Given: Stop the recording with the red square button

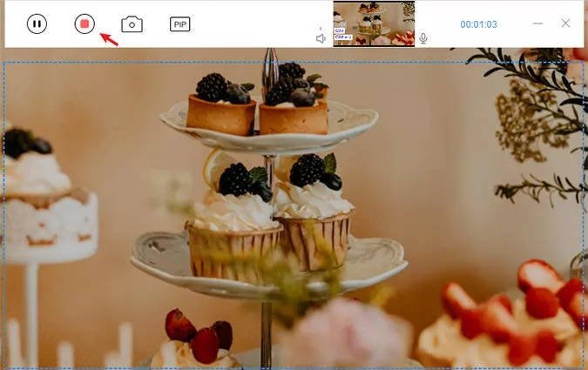Looking at the screenshot, I should tap(84, 24).
